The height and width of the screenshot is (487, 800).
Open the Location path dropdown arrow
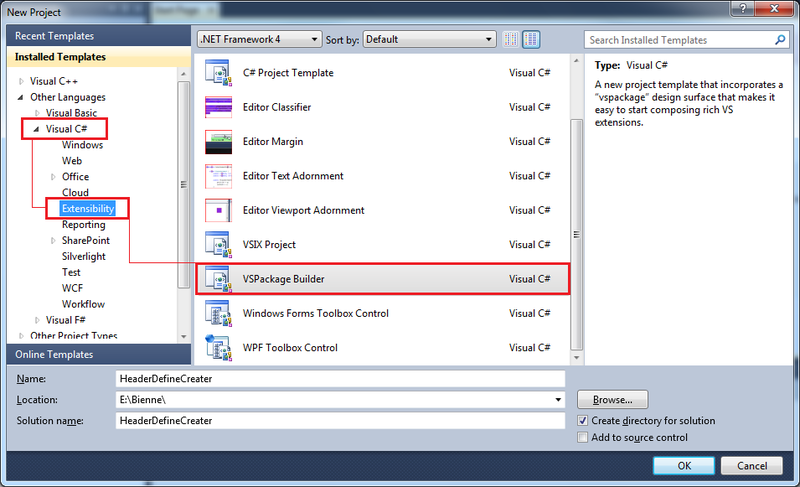coord(558,400)
